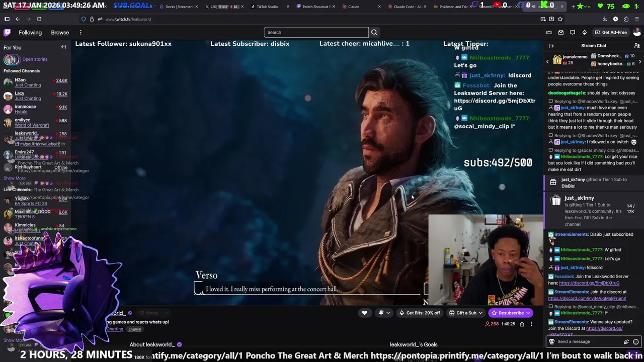Open the Bits diamond icon in header
Image resolution: width=644 pixels, height=362 pixels.
coord(584,33)
